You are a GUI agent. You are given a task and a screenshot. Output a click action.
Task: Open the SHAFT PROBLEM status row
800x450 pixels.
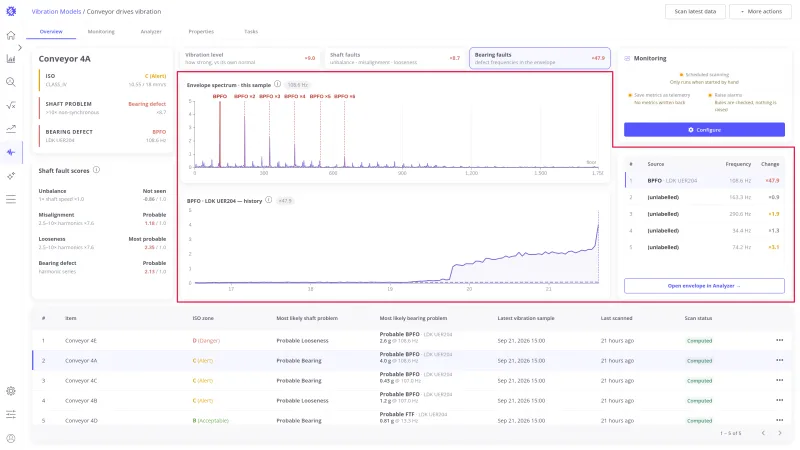click(103, 108)
